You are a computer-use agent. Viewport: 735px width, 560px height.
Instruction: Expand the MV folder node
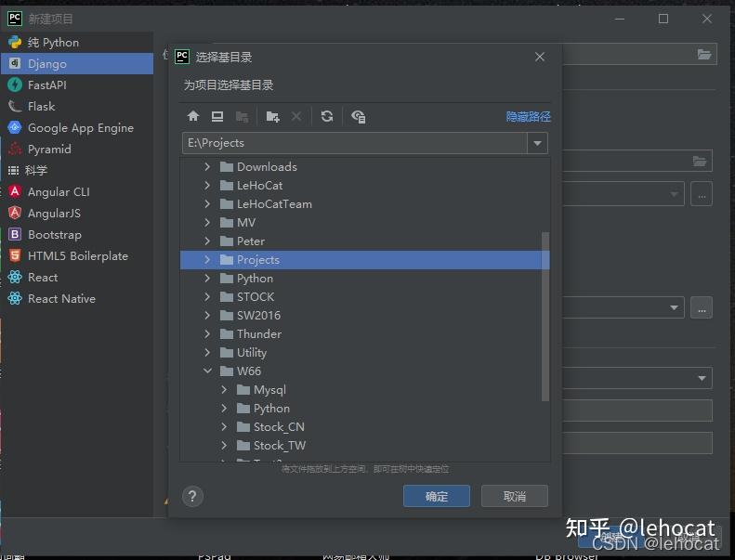tap(207, 222)
